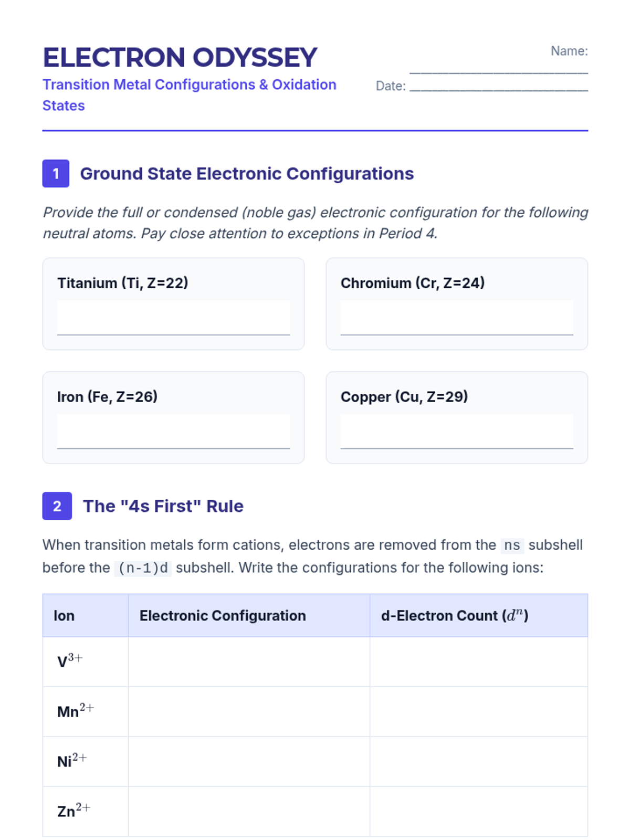
Task: Select the Mn2+ d-electron count cell
Action: (x=478, y=711)
